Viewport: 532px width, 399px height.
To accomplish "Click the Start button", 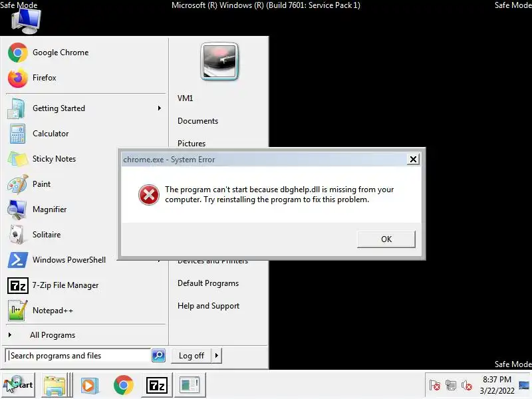I will pos(19,385).
